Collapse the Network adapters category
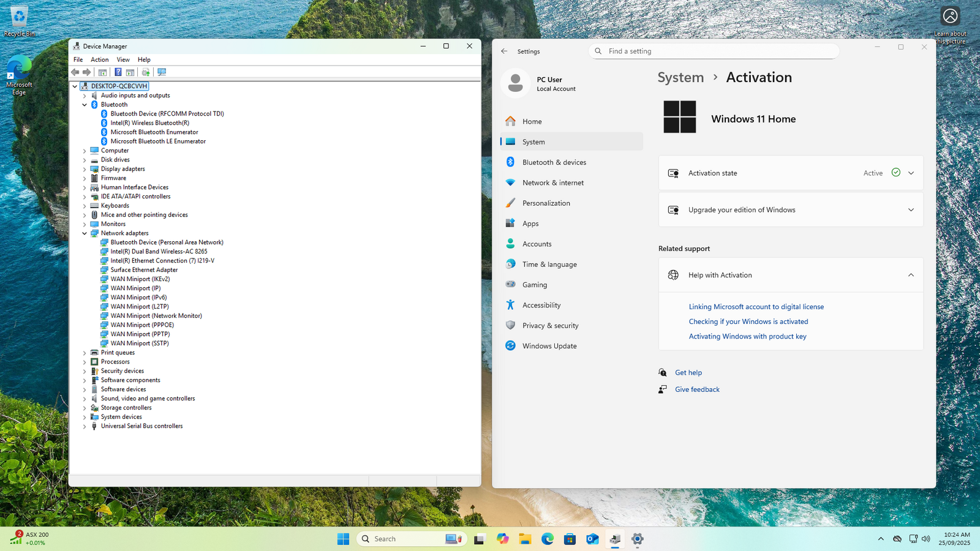Screen dimensions: 980x551 point(85,233)
